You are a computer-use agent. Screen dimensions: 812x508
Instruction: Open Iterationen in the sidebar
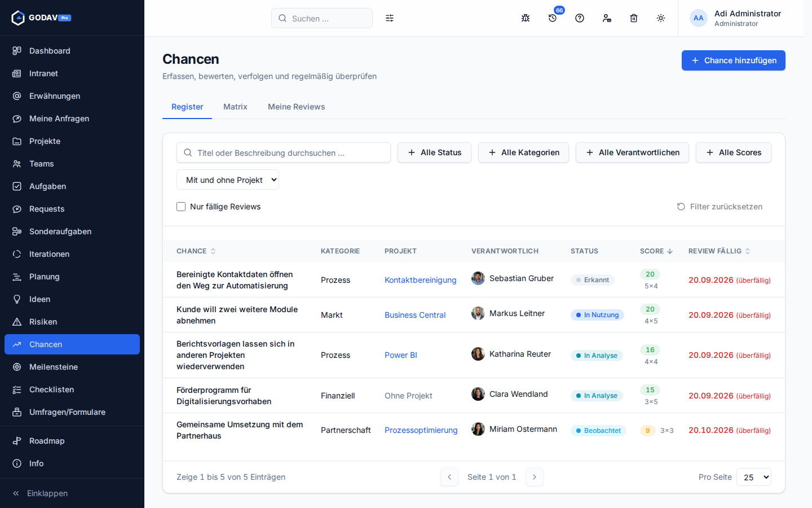[x=72, y=254]
